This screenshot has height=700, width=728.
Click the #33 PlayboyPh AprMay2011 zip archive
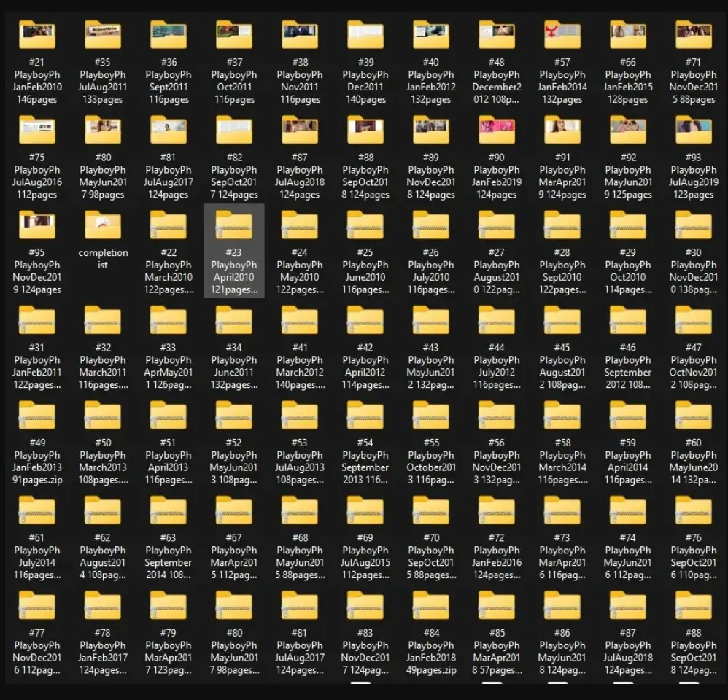click(x=169, y=320)
